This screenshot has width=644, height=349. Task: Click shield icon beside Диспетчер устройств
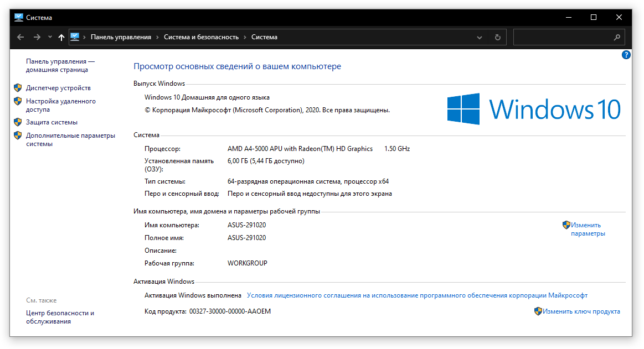click(x=18, y=88)
